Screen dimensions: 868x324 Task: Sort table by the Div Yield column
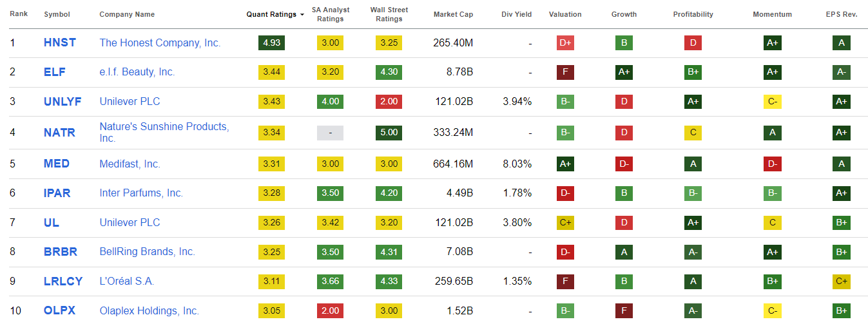point(516,15)
